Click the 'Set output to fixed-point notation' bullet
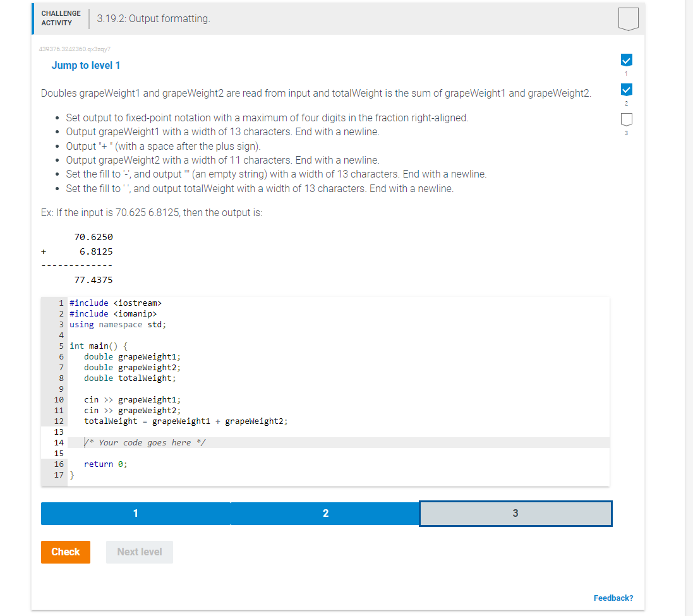 267,118
